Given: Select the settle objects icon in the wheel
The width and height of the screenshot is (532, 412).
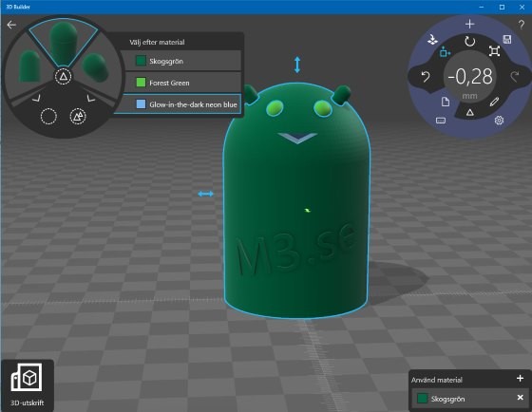Looking at the screenshot, I should 432,40.
